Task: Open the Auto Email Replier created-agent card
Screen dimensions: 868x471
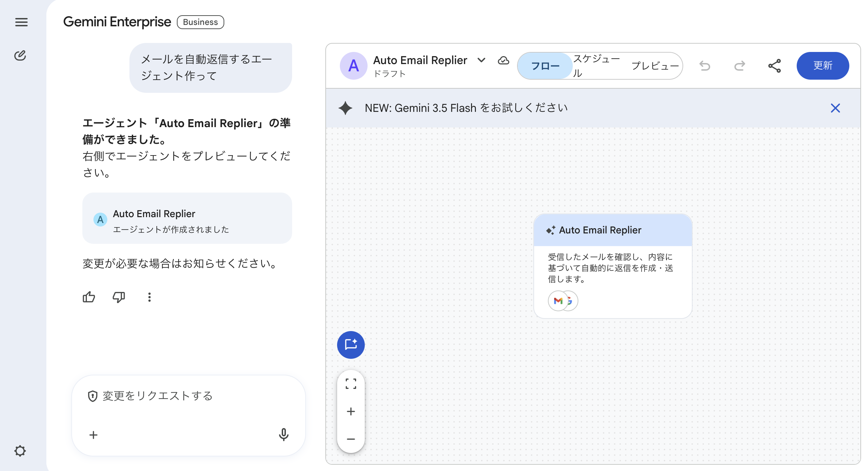Action: (187, 218)
